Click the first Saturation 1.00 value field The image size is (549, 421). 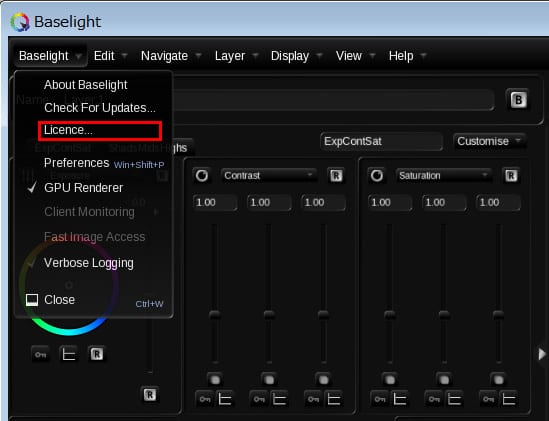pos(390,202)
